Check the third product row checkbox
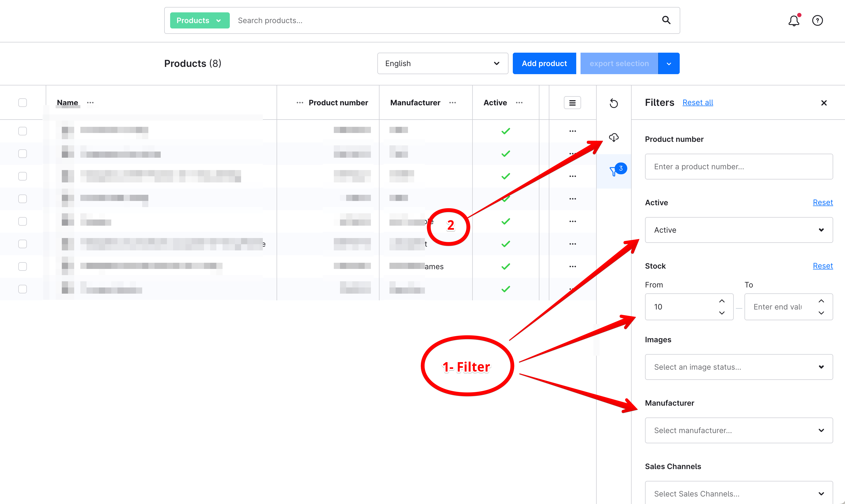The height and width of the screenshot is (504, 845). 22,176
